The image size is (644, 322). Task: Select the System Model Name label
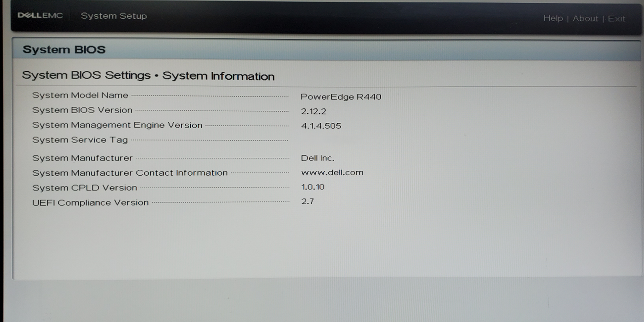tap(80, 95)
